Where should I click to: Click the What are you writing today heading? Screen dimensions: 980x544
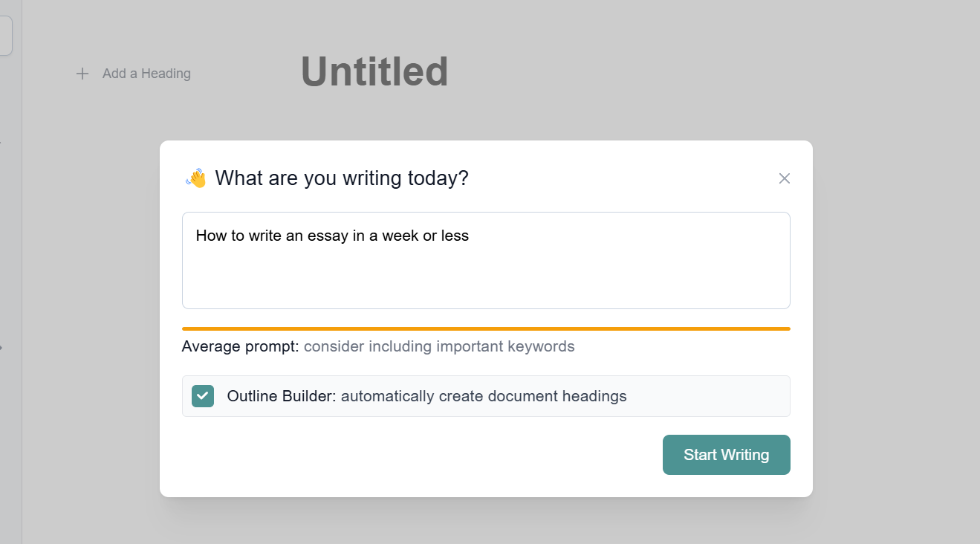tap(342, 178)
